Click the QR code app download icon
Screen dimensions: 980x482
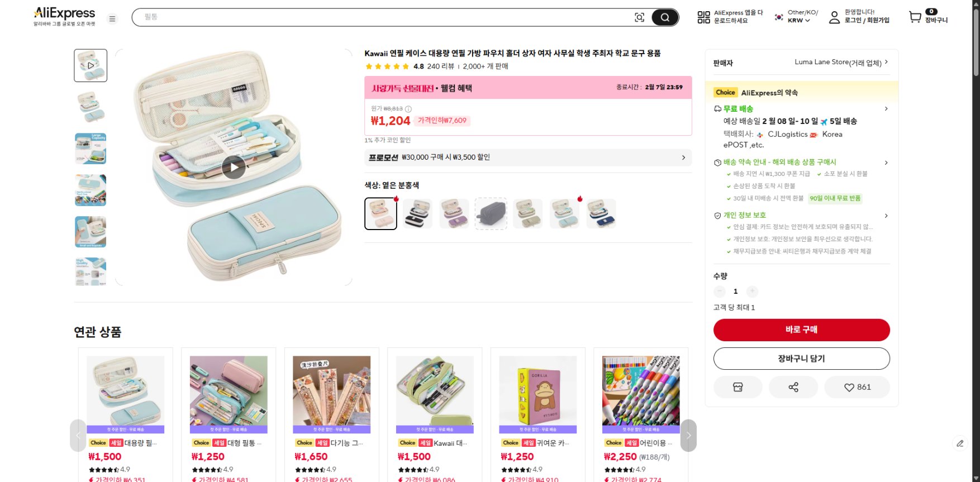coord(703,17)
